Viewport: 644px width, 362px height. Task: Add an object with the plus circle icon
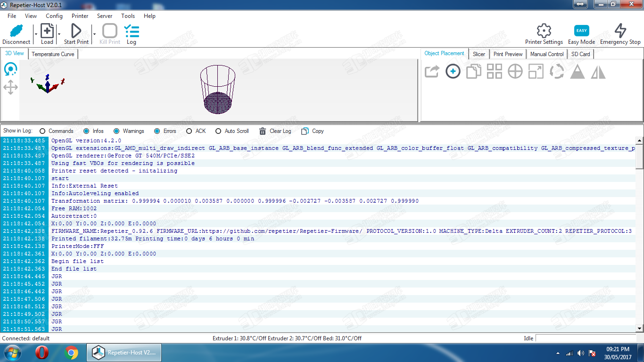(453, 72)
